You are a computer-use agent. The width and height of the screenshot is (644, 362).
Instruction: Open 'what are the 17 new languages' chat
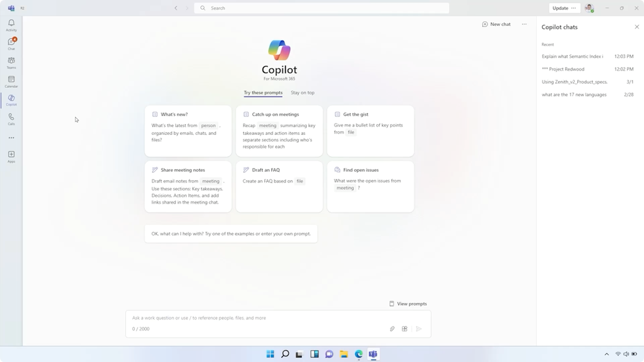click(587, 95)
